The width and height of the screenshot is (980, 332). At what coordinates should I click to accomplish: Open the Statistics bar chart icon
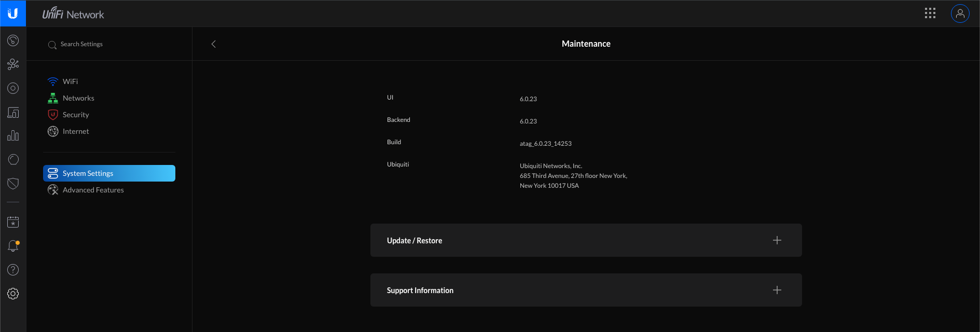[13, 136]
